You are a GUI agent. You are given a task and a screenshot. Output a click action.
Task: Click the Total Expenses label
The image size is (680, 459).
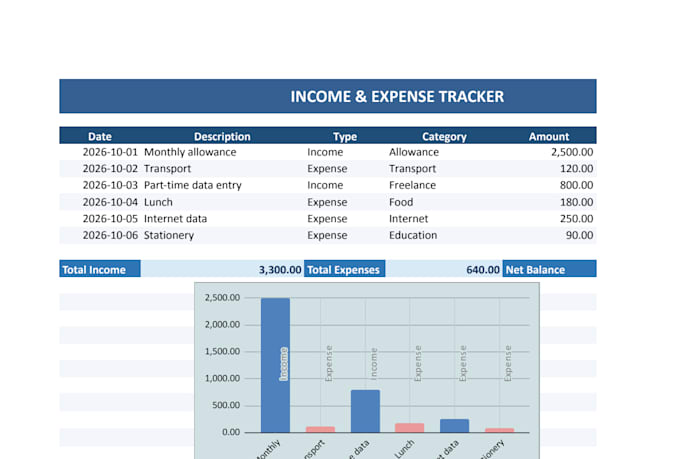pos(344,269)
